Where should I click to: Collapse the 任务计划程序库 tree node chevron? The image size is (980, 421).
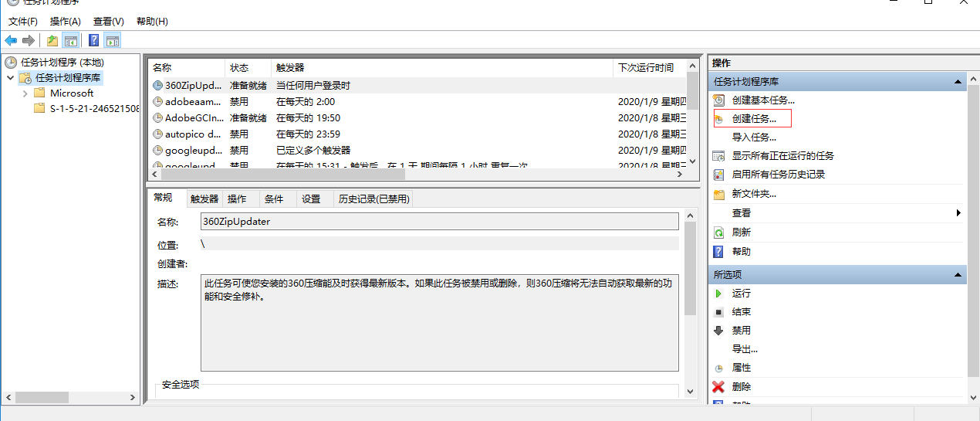pos(10,78)
